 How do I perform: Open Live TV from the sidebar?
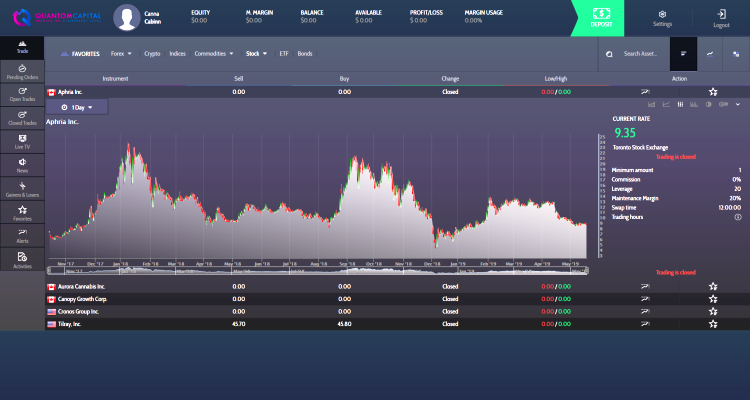tap(22, 142)
